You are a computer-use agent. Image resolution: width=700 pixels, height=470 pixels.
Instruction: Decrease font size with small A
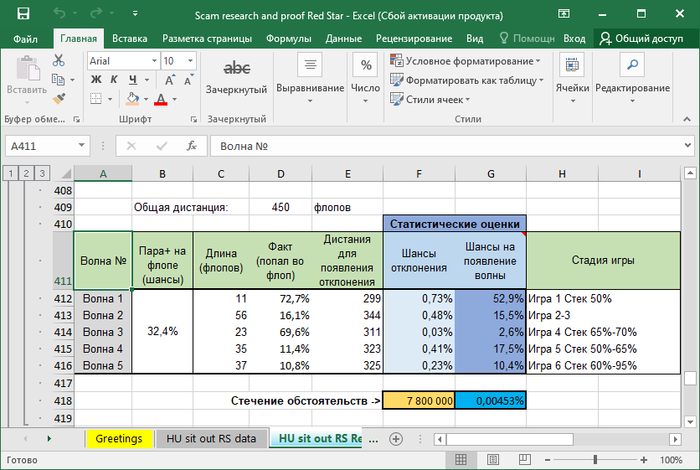(x=188, y=80)
